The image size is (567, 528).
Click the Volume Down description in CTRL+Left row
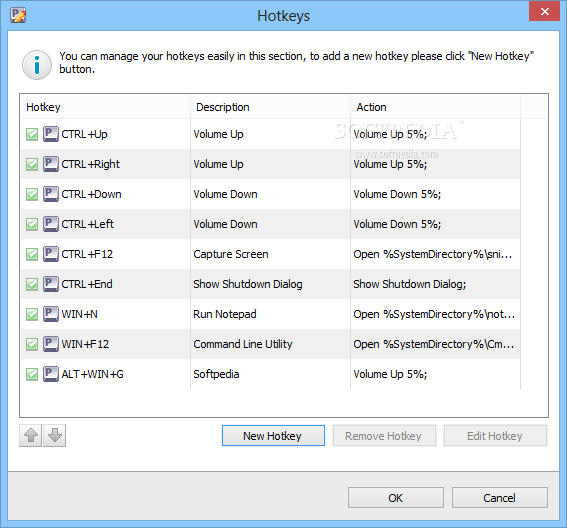(x=225, y=224)
